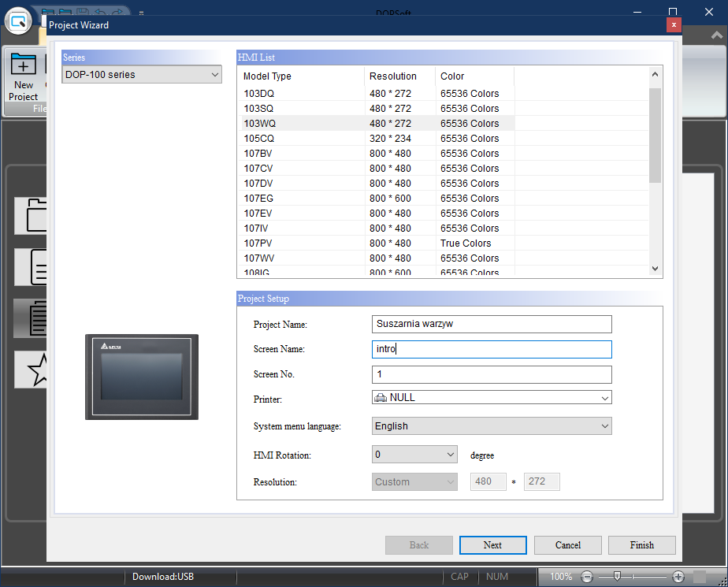Close the Project Wizard dialog

(673, 24)
